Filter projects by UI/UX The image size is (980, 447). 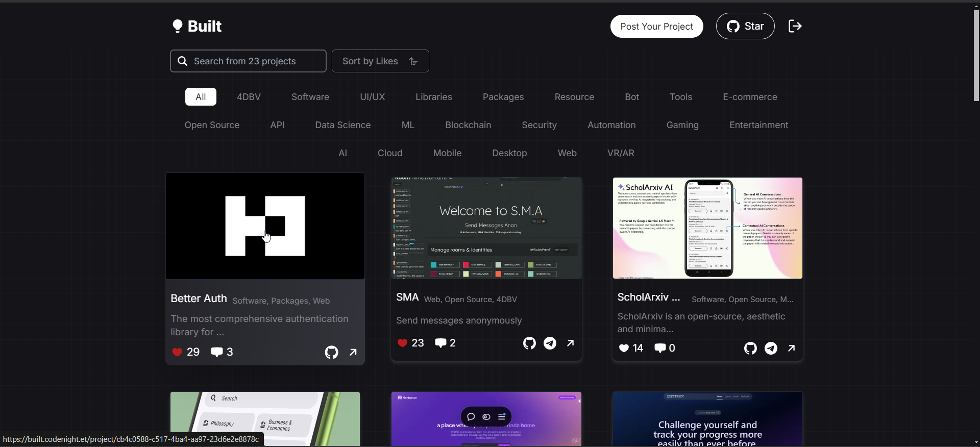pyautogui.click(x=373, y=97)
